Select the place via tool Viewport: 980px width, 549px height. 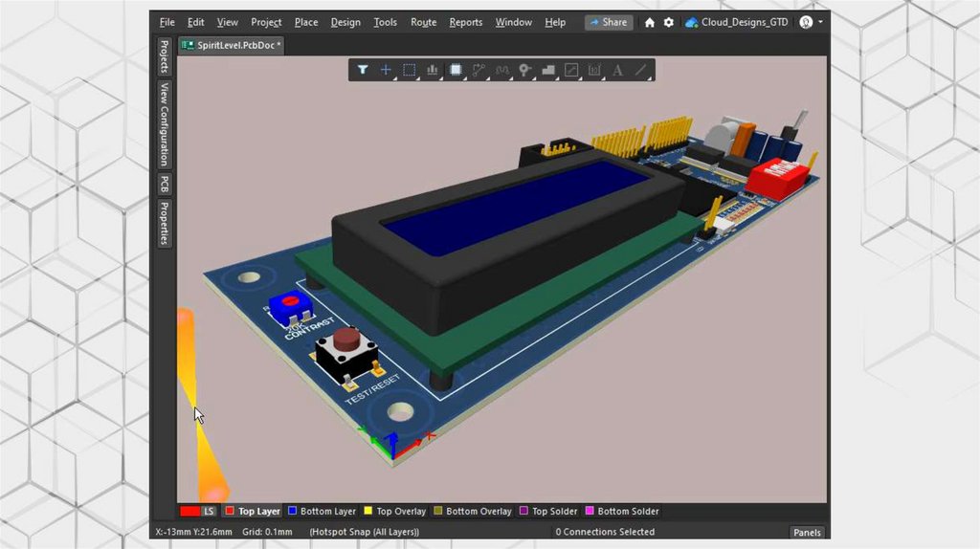click(x=524, y=70)
